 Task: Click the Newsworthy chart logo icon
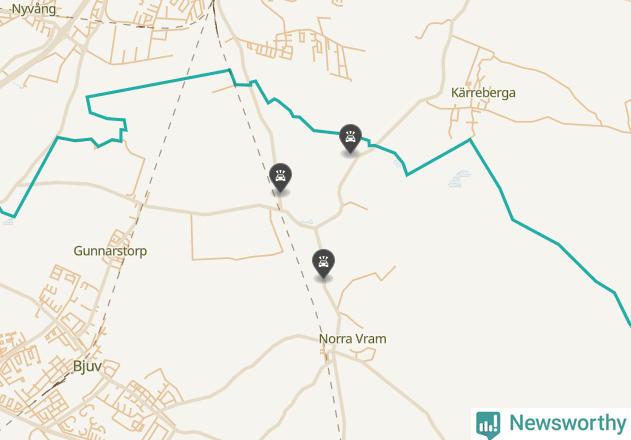(x=488, y=424)
